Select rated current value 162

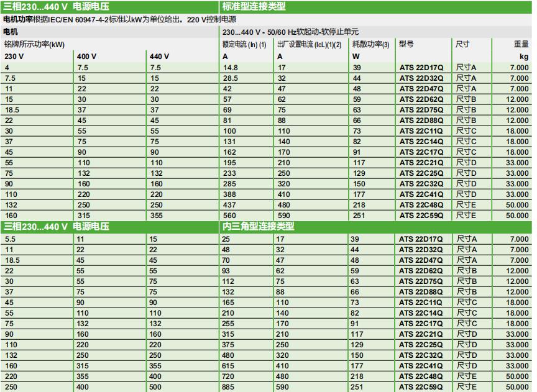229,152
